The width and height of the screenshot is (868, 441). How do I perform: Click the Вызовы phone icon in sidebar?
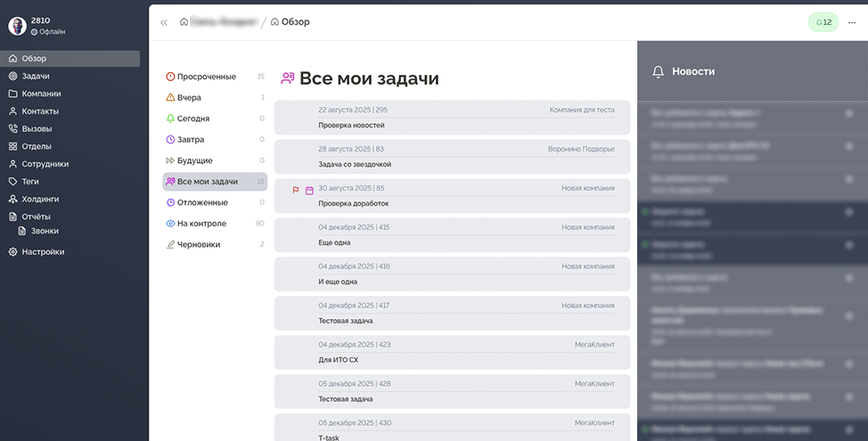coord(12,129)
